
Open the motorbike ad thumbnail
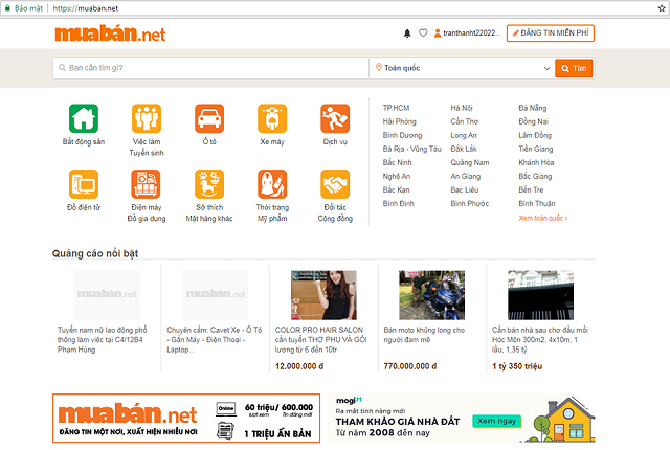[432, 295]
